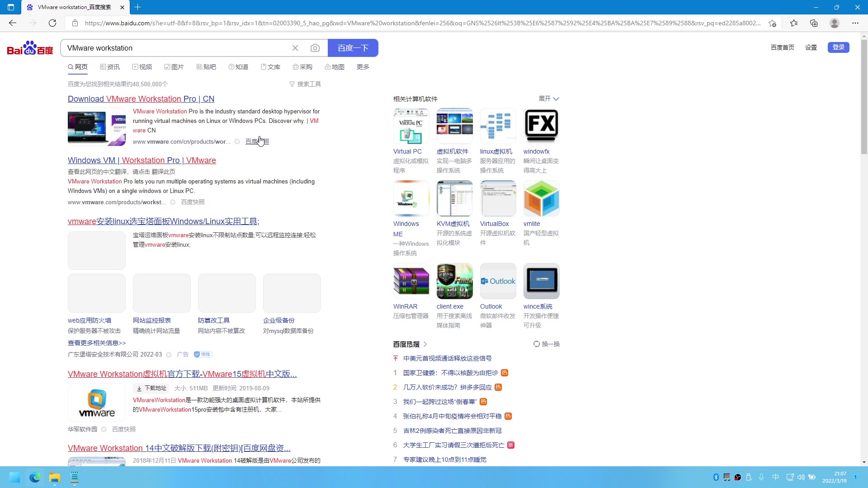This screenshot has width=868, height=488.
Task: Open the taskbar volume control
Action: 801,477
